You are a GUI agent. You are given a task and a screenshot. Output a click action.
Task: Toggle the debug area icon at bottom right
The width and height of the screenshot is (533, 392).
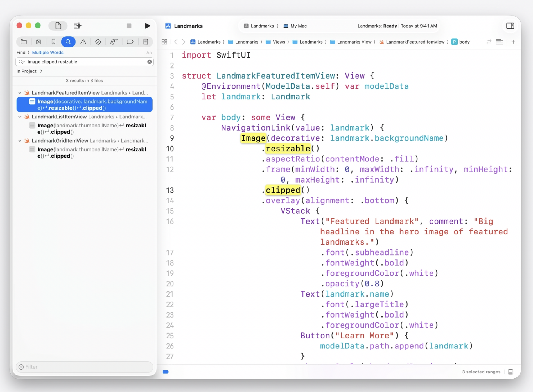511,372
